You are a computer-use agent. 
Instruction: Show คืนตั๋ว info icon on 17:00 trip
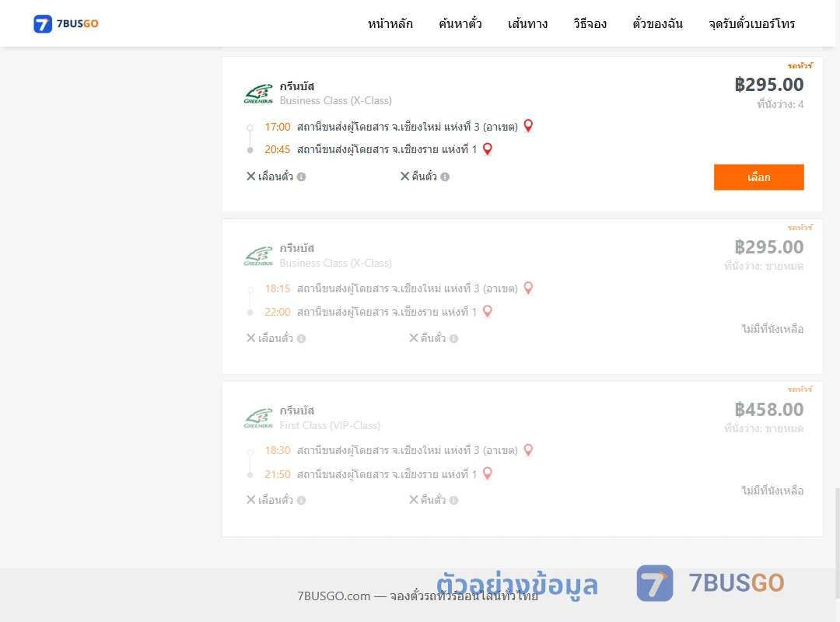[445, 176]
